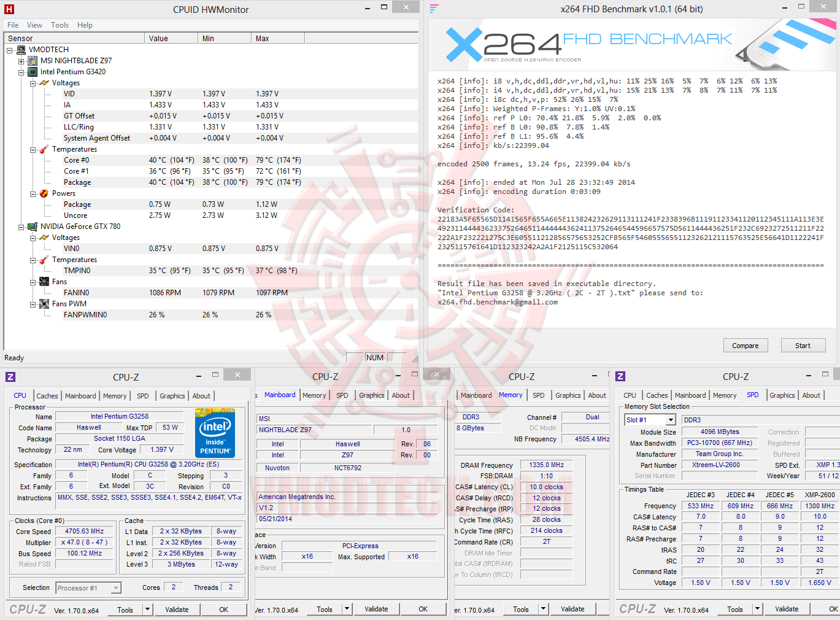Switch to the CPU tab in the CPU-Z SPD window

(x=630, y=395)
